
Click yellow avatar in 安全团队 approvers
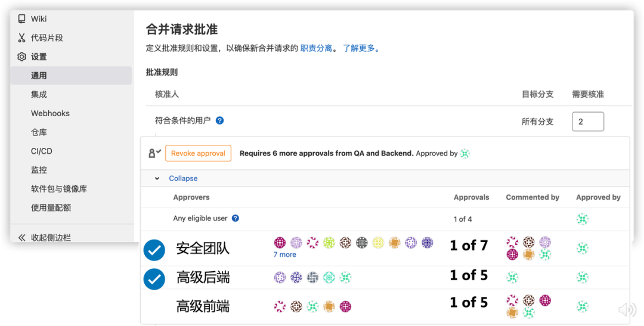pos(378,243)
